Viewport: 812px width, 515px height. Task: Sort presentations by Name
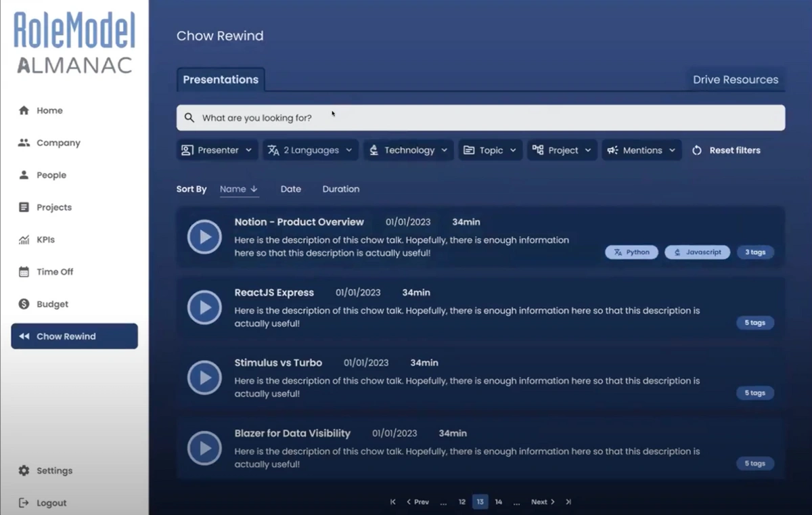pos(239,189)
